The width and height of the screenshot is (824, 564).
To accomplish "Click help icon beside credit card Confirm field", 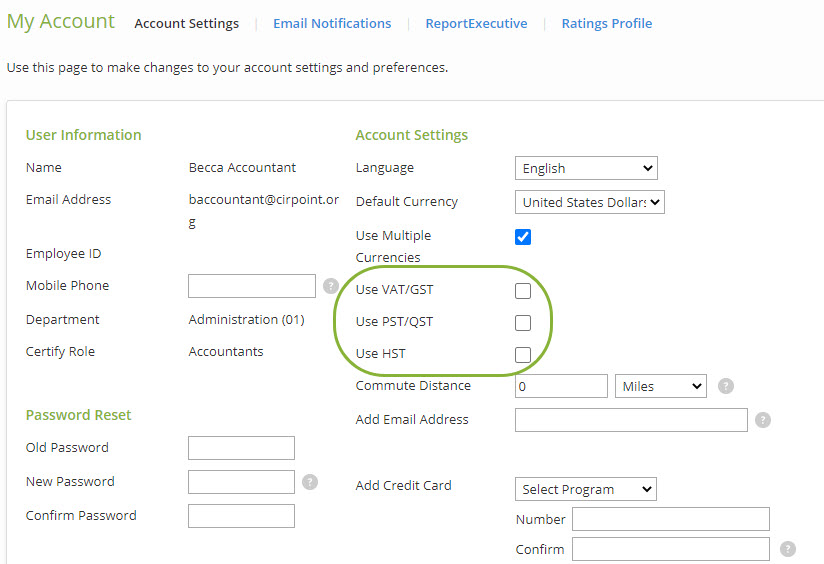I will pyautogui.click(x=788, y=549).
